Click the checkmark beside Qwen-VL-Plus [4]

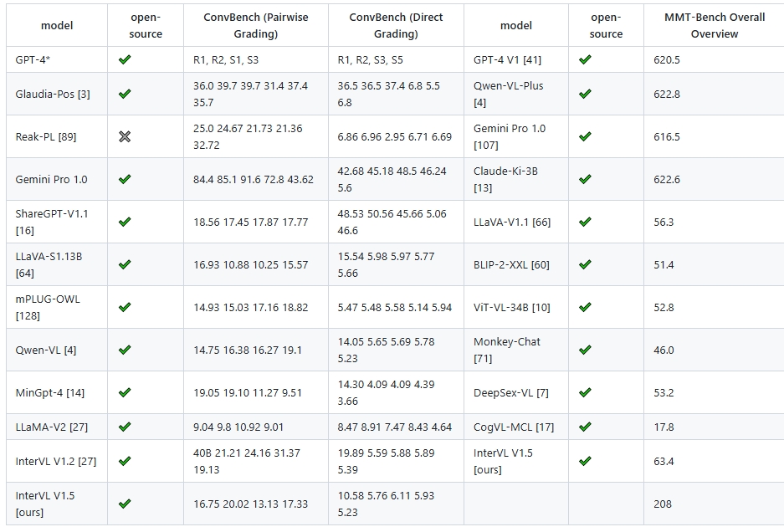pos(585,94)
